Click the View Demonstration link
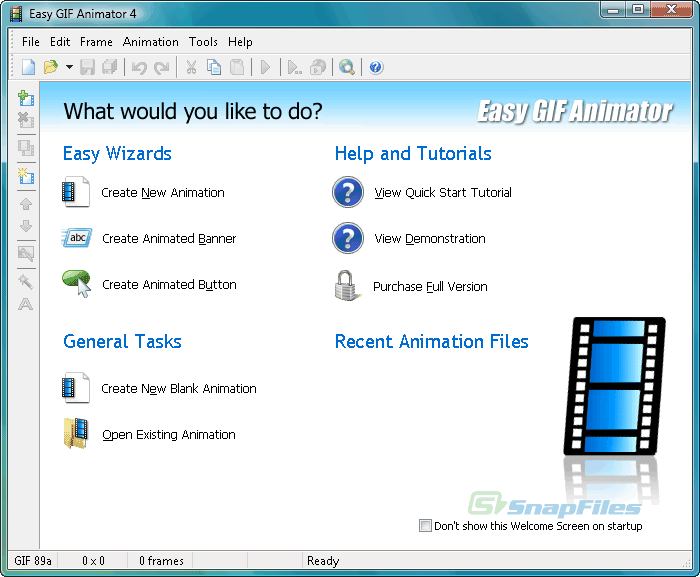700x577 pixels. point(430,239)
